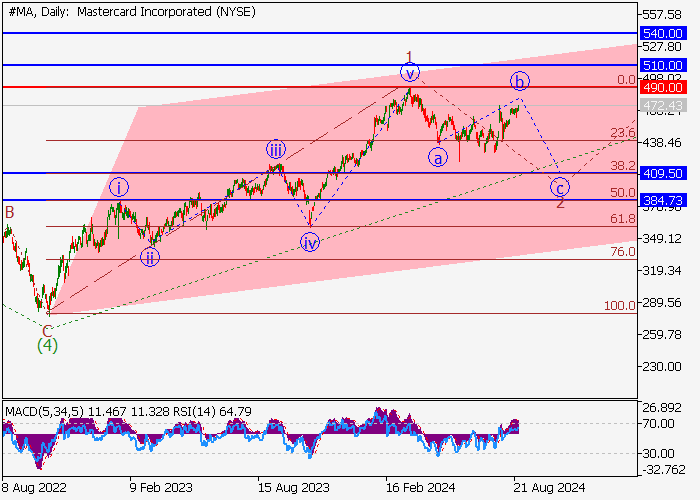This screenshot has width=700, height=500.
Task: Click the 8 Aug 2022 date label
Action: 34,487
